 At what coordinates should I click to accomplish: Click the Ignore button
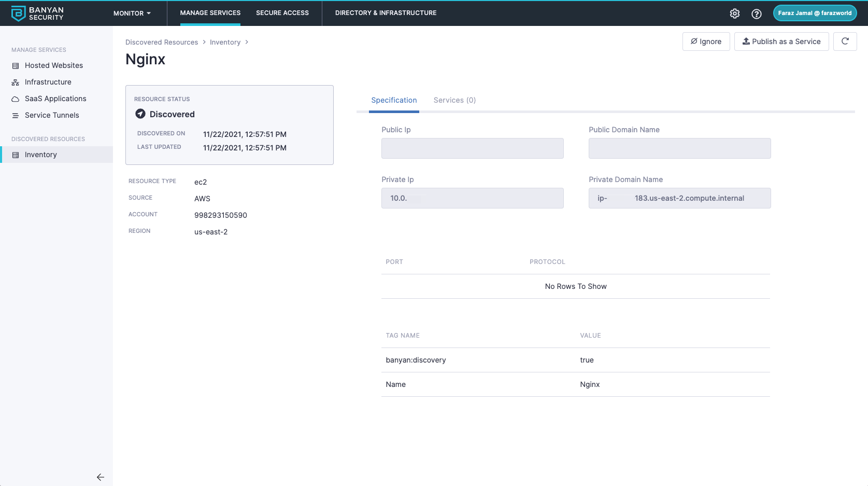click(x=706, y=41)
